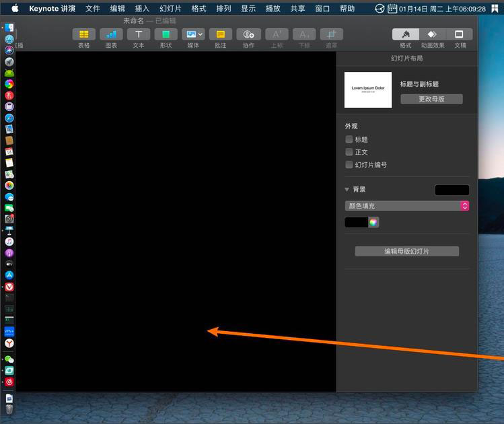Enable the slide number (幻灯片编号) checkbox
504x424 pixels.
pyautogui.click(x=349, y=165)
